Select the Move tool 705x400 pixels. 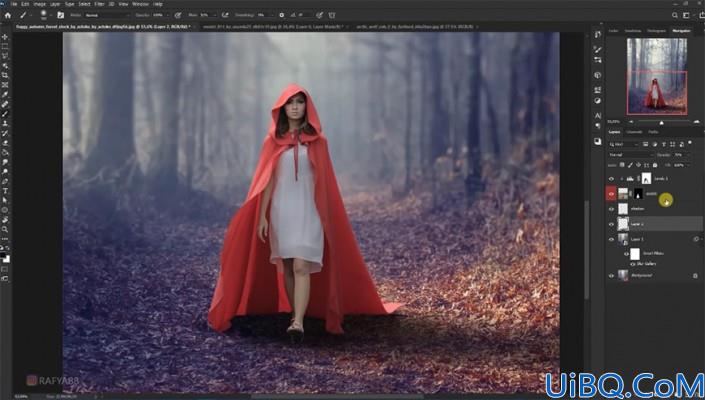tap(5, 36)
